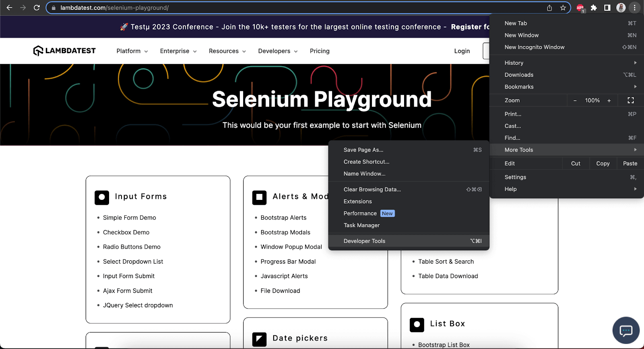Open the AdBlock Plus extension icon
Screen dimensions: 644x349
[580, 8]
